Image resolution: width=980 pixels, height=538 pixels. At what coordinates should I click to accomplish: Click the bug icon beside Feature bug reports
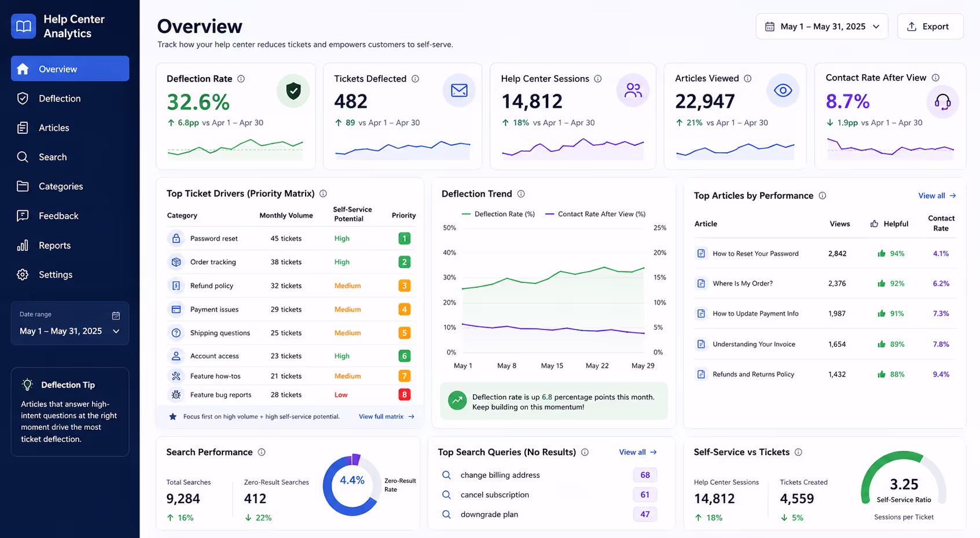tap(176, 395)
